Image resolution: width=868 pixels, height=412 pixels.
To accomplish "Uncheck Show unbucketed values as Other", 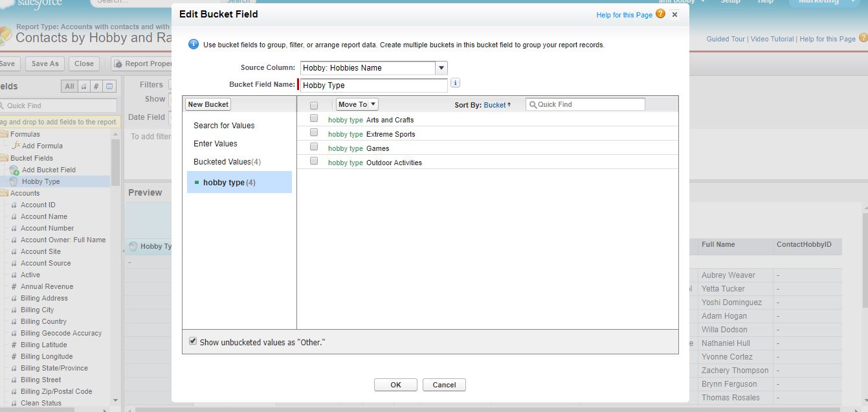I will pyautogui.click(x=193, y=341).
